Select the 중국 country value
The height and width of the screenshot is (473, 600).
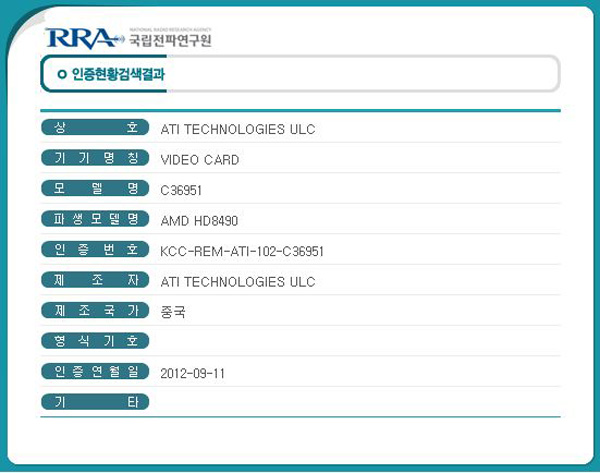pos(173,312)
